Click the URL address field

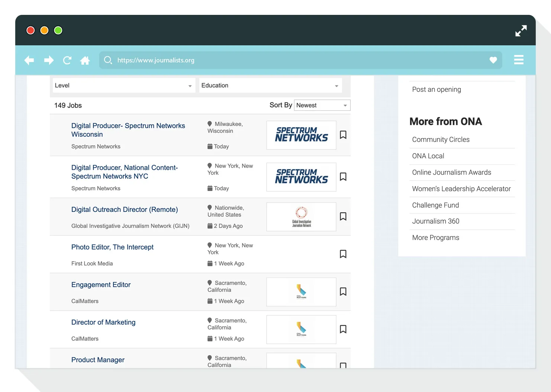tap(297, 60)
